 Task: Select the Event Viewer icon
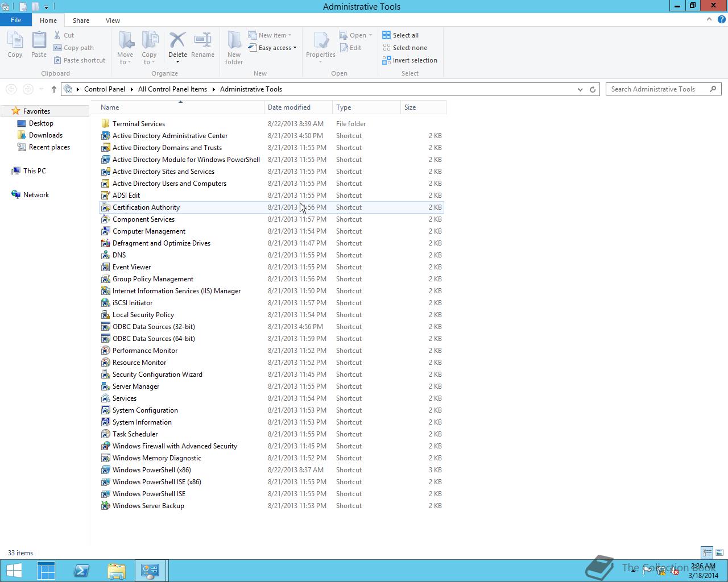click(x=105, y=267)
